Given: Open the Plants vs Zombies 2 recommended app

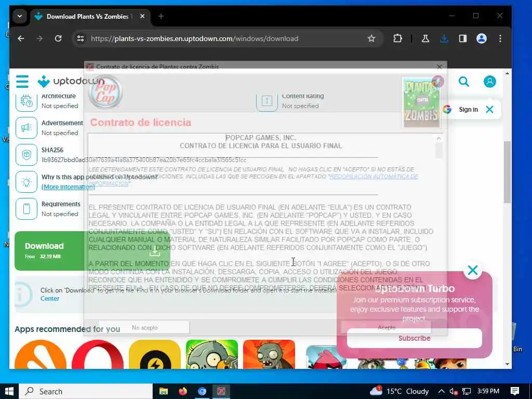Looking at the screenshot, I should [x=212, y=354].
